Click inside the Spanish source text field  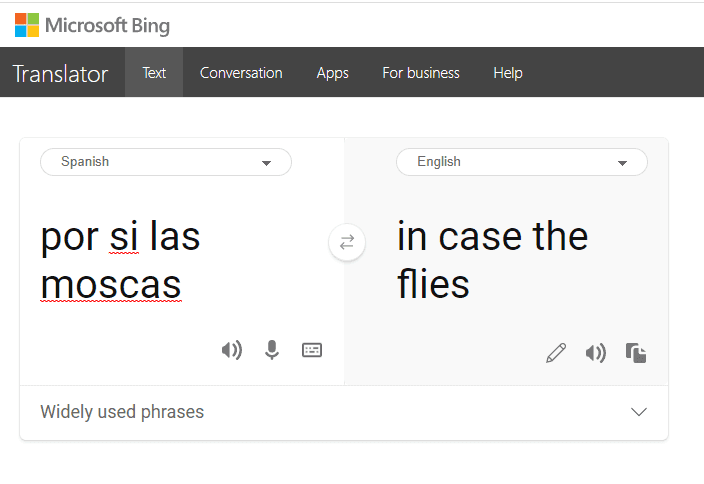pyautogui.click(x=182, y=260)
